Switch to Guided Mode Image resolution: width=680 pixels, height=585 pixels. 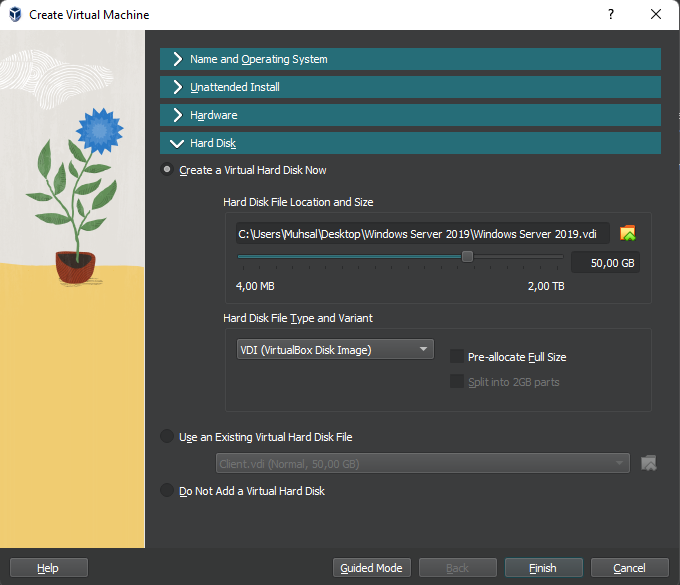(x=371, y=568)
